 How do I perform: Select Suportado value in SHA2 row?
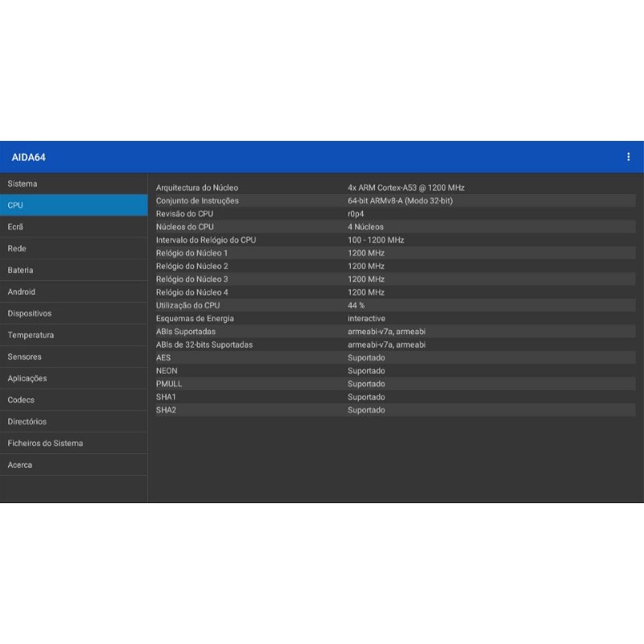[x=366, y=410]
